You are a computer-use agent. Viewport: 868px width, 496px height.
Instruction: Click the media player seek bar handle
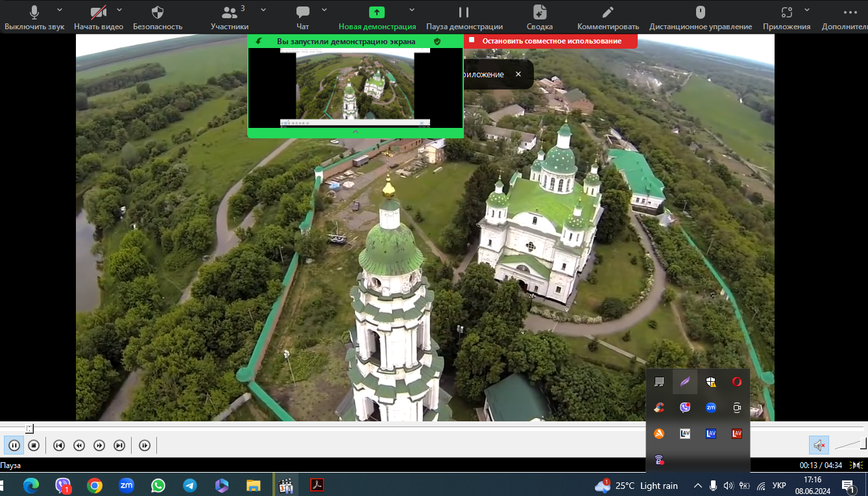(x=30, y=428)
